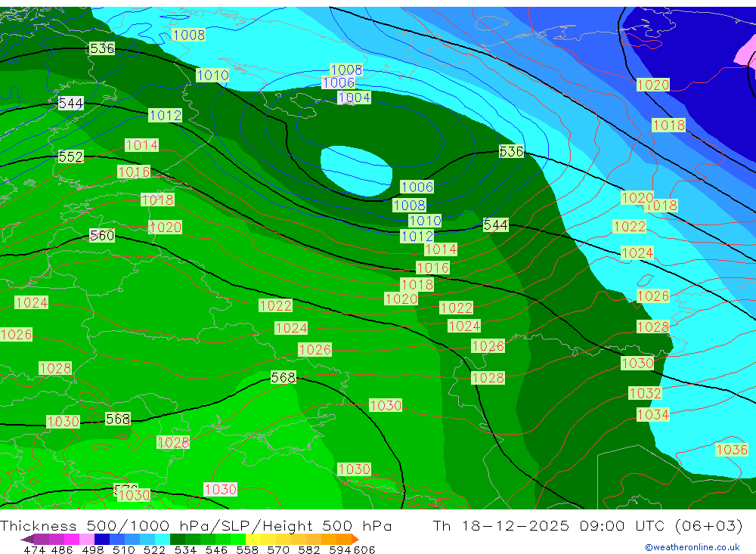Image resolution: width=756 pixels, height=554 pixels.
Task: Click the pink thickness patch at map corner
Action: [x=745, y=53]
